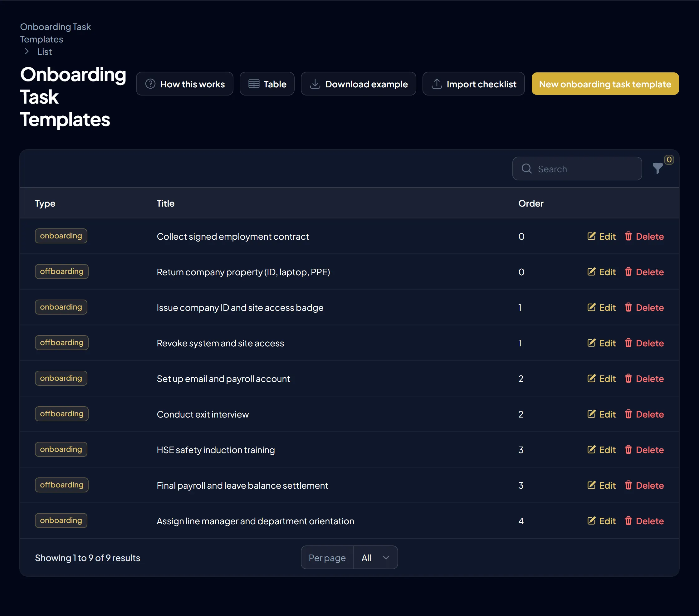This screenshot has width=699, height=616.
Task: Click order value 4 in last row
Action: tap(521, 521)
